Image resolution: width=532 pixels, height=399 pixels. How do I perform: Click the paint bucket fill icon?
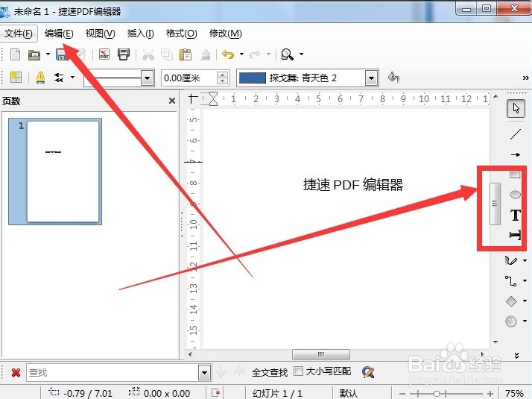point(393,78)
